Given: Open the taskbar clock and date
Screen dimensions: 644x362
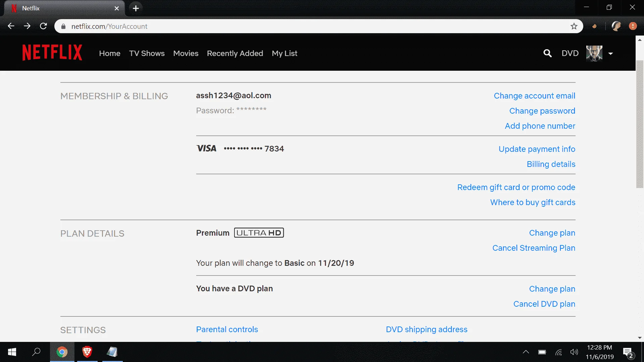Looking at the screenshot, I should (600, 352).
